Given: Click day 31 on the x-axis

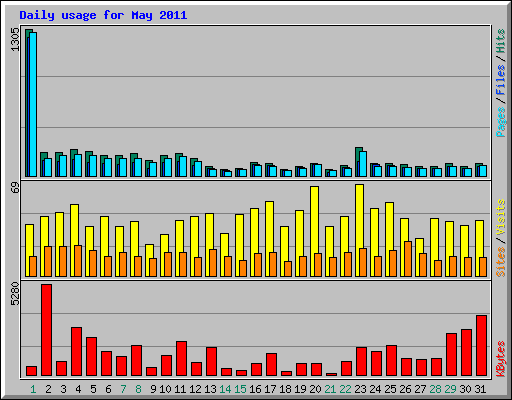Looking at the screenshot, I should (480, 389).
